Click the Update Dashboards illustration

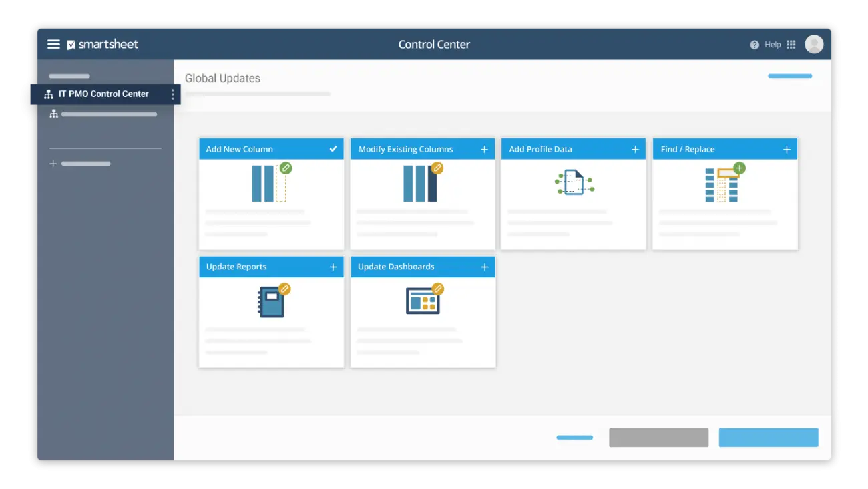point(423,300)
